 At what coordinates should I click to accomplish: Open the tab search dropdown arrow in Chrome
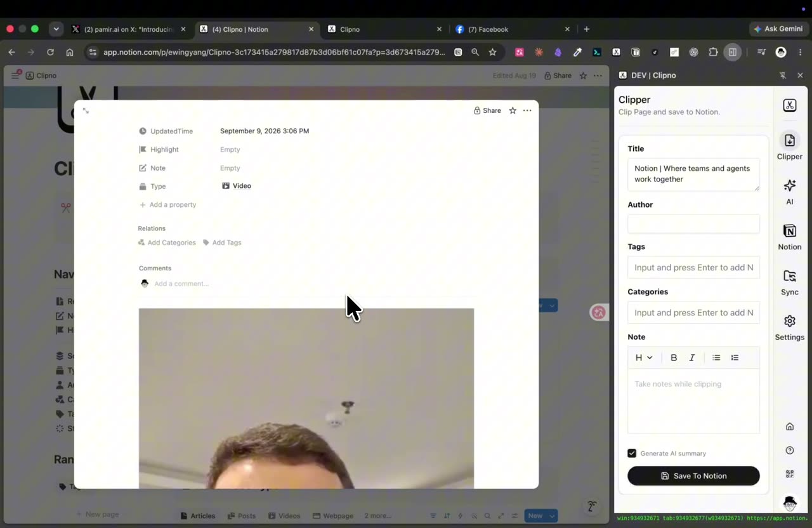coord(56,29)
